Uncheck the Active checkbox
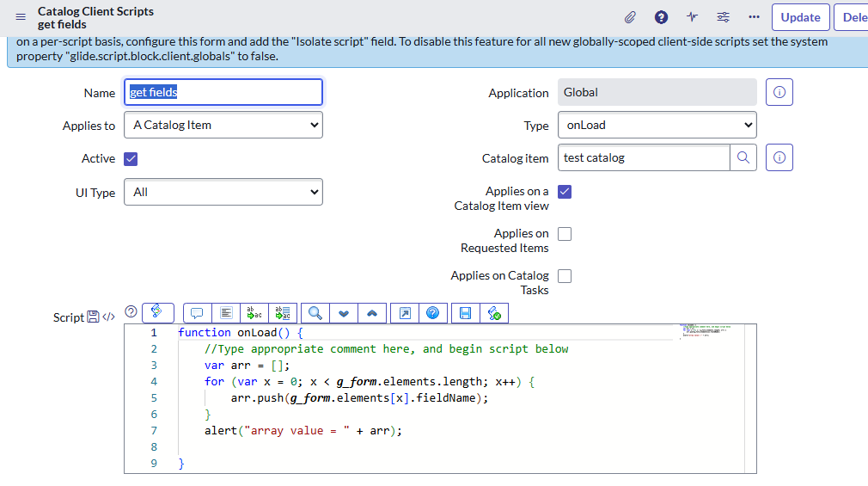The width and height of the screenshot is (868, 486). click(x=131, y=158)
